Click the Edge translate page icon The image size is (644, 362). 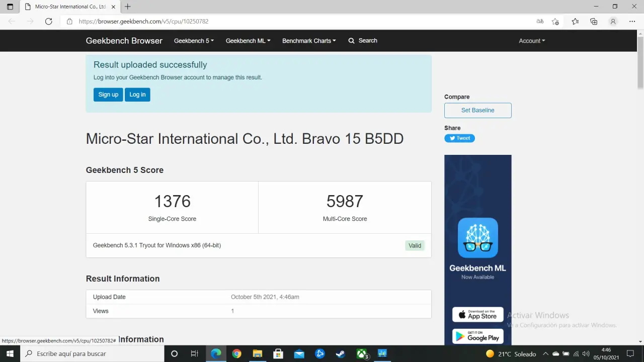[x=540, y=22]
